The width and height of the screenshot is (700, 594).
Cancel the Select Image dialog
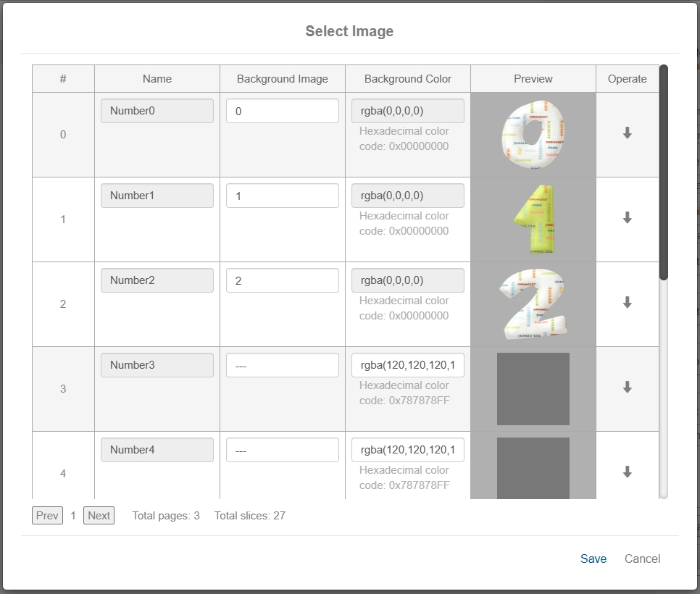[642, 559]
